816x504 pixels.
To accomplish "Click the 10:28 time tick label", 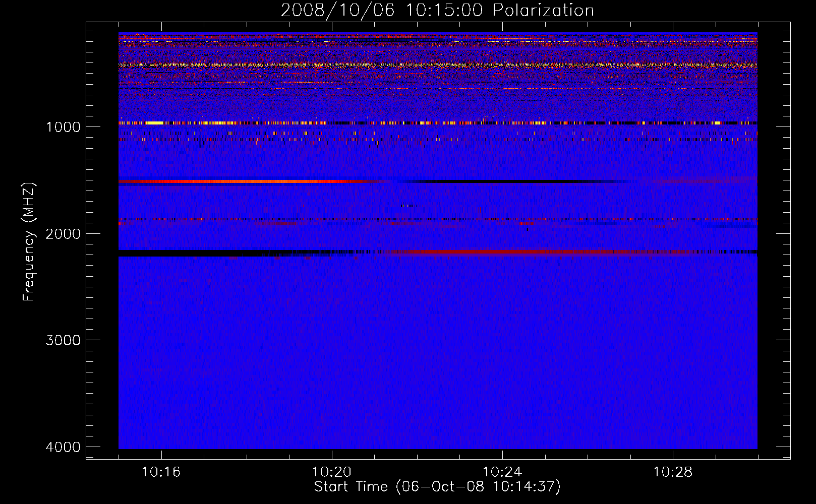I will click(x=673, y=472).
